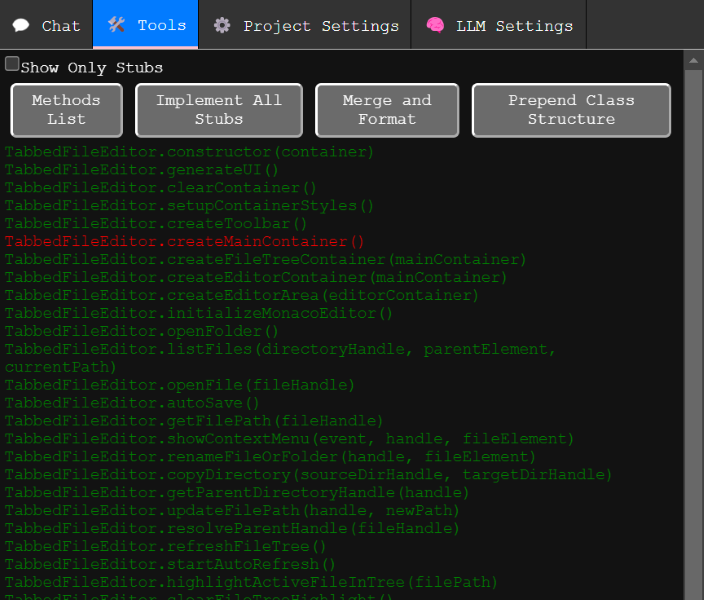Select copyDirectory(sourceDirHandle, targetDirHandle) method
Image resolution: width=704 pixels, height=600 pixels.
pyautogui.click(x=308, y=475)
